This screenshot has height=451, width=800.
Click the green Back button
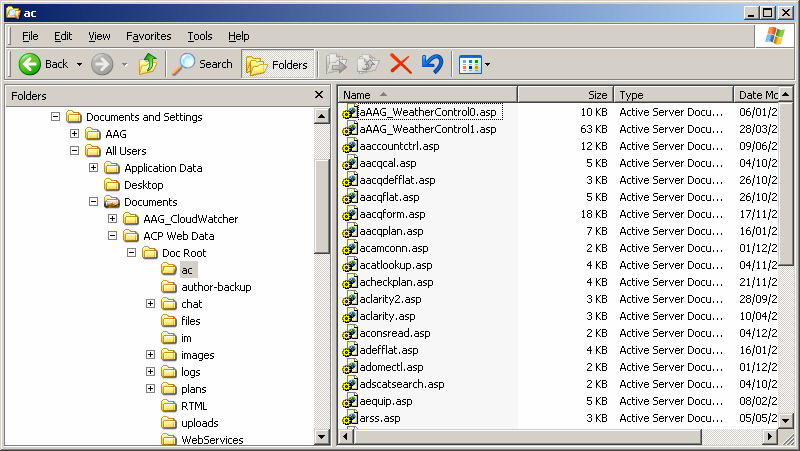(43, 64)
